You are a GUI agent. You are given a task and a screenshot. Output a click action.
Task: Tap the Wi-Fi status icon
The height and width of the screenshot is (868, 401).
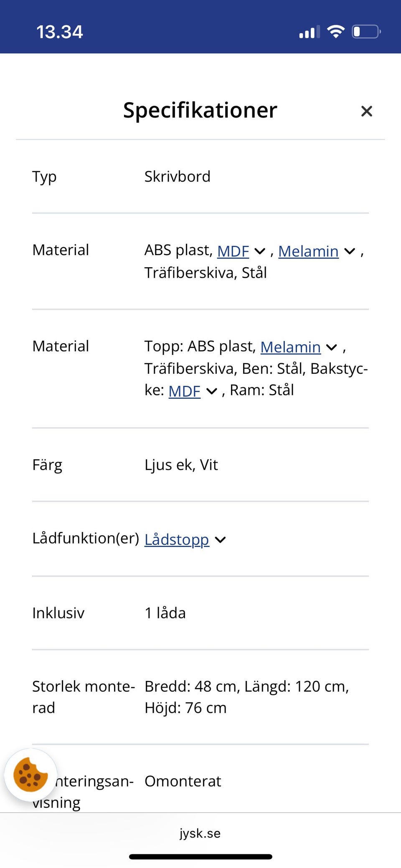pyautogui.click(x=335, y=31)
